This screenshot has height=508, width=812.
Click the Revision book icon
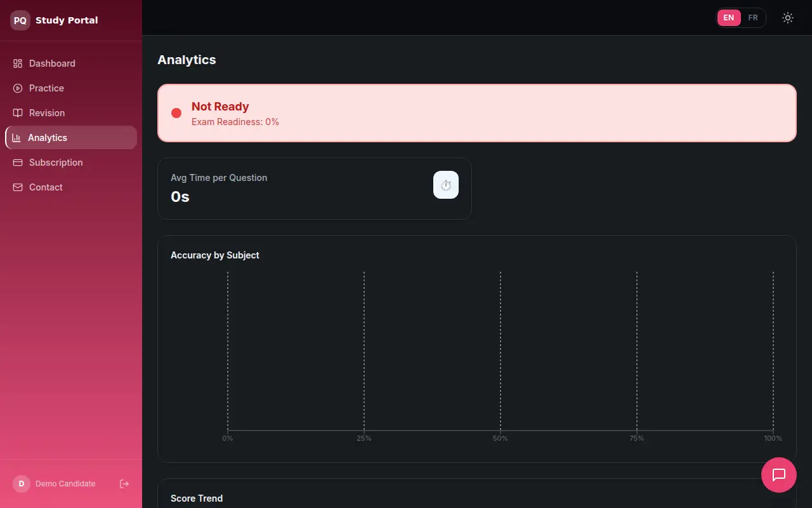pyautogui.click(x=18, y=113)
